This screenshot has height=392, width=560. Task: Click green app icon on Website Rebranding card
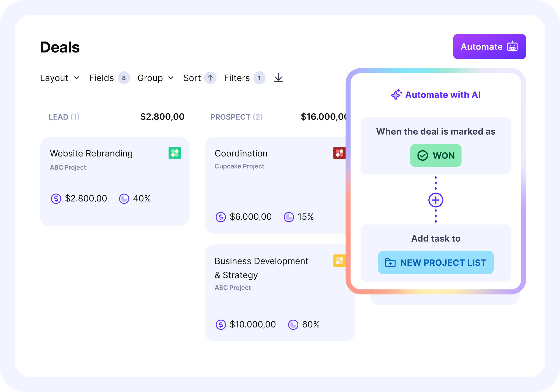tap(175, 153)
